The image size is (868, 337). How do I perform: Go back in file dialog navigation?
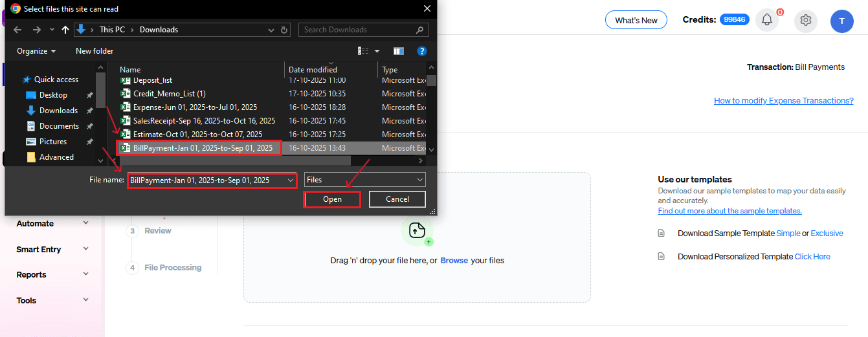pos(17,30)
